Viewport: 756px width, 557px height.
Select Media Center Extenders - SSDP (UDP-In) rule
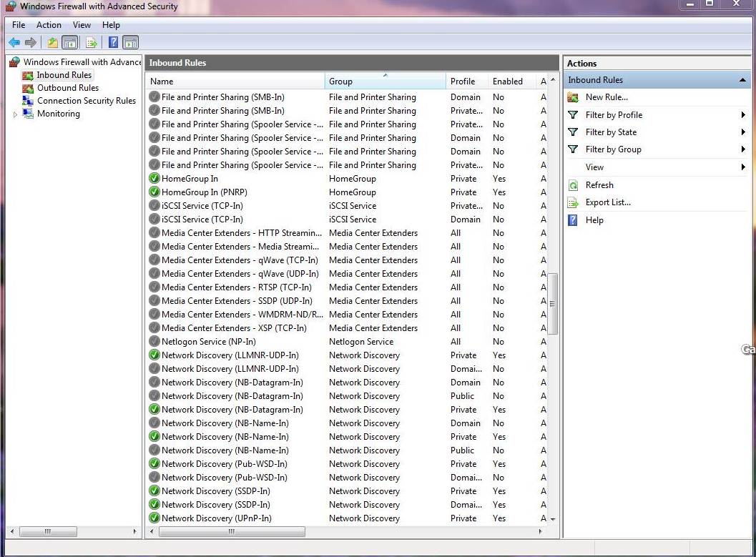[237, 300]
